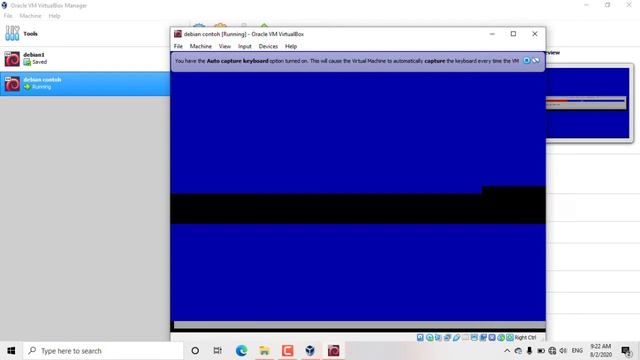Open the View menu of the VM window
This screenshot has height=360, width=640.
coord(224,46)
